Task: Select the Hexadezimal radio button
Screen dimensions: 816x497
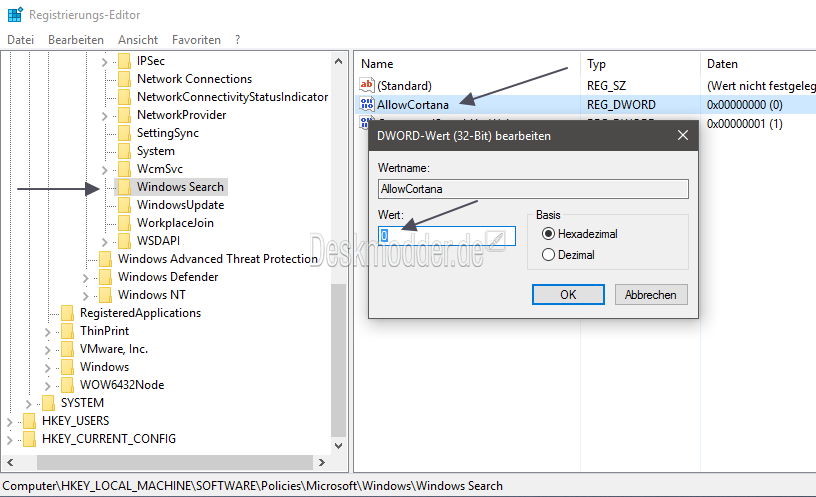Action: tap(547, 233)
